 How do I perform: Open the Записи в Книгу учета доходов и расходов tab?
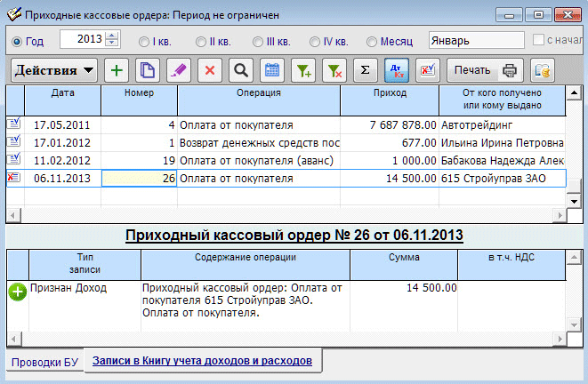pos(203,360)
